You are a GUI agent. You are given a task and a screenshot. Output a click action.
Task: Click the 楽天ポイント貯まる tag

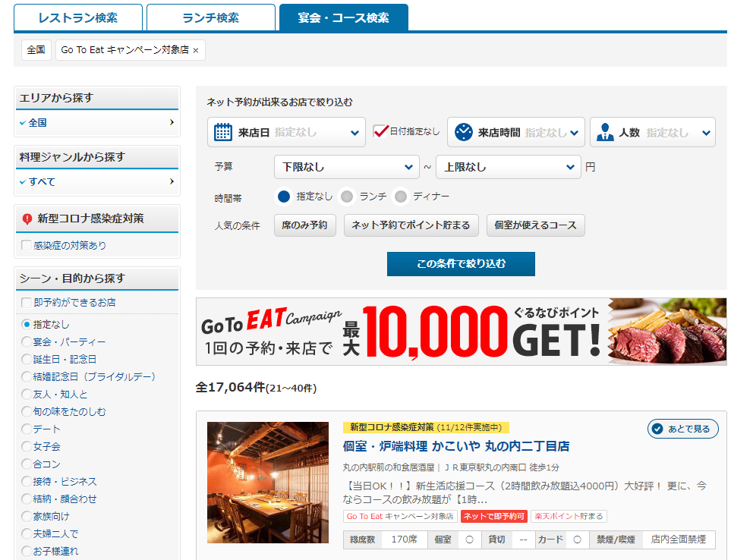coord(569,516)
